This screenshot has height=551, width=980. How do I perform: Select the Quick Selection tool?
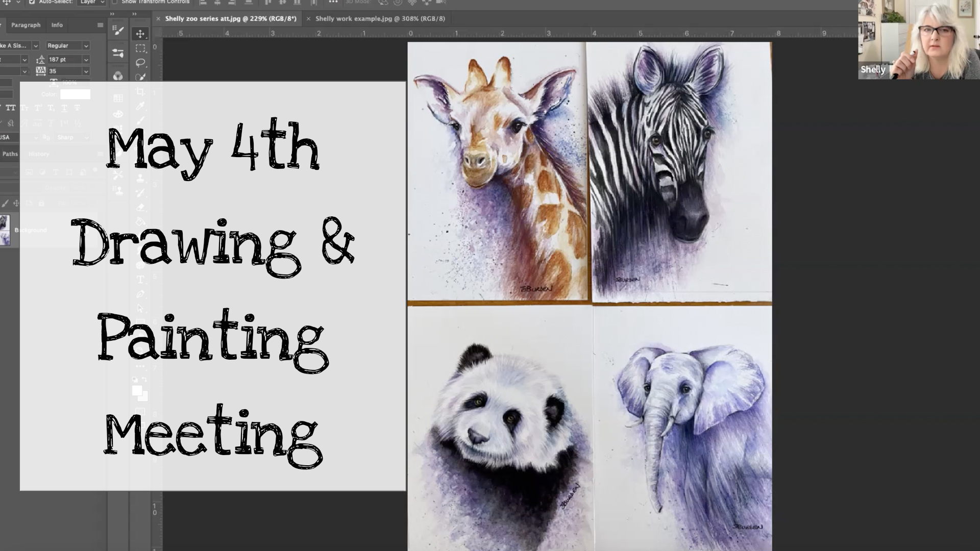point(140,77)
